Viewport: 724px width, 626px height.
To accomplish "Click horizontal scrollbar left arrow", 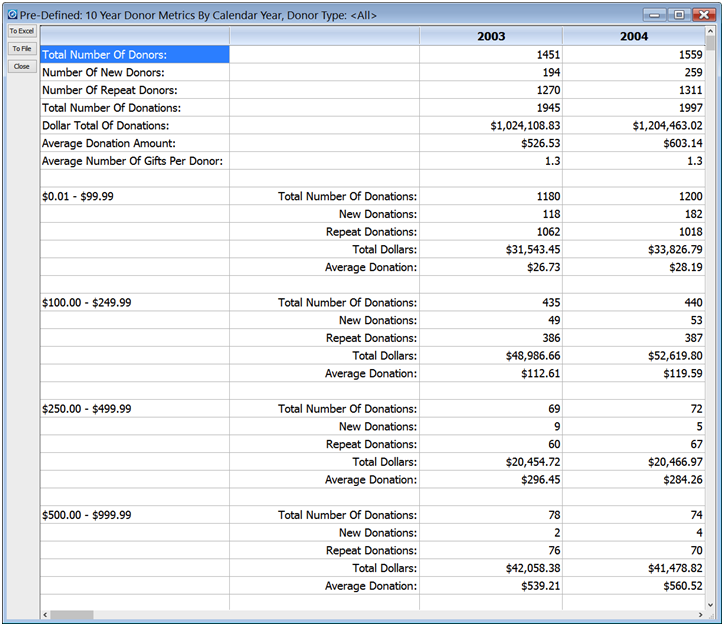I will click(x=45, y=614).
